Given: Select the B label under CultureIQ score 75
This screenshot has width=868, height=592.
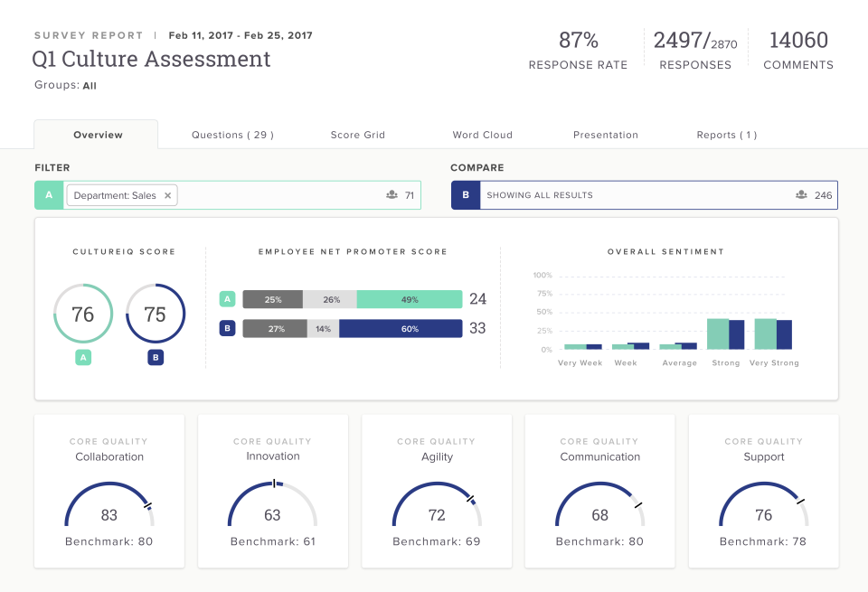Looking at the screenshot, I should (156, 358).
